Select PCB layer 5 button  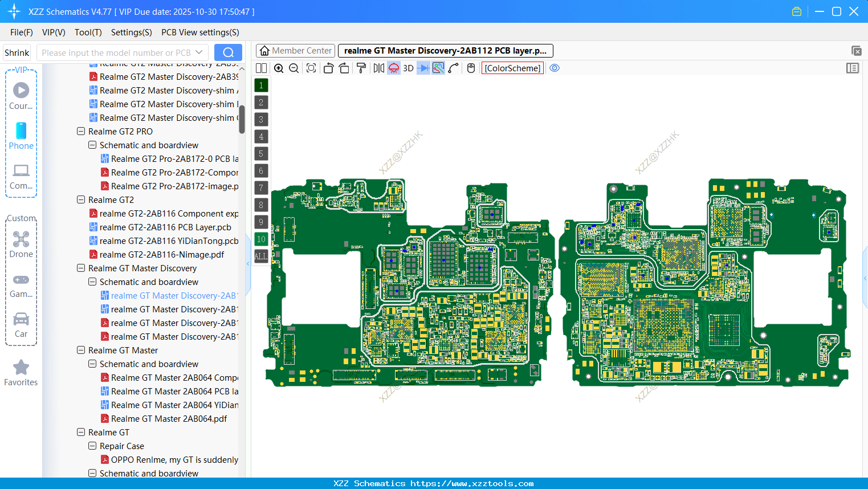coord(261,154)
